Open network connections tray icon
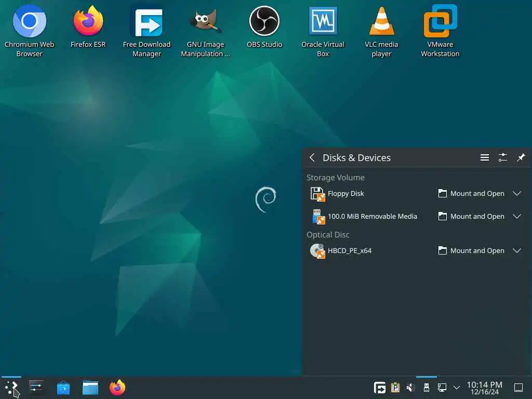This screenshot has width=532, height=399. tap(442, 388)
